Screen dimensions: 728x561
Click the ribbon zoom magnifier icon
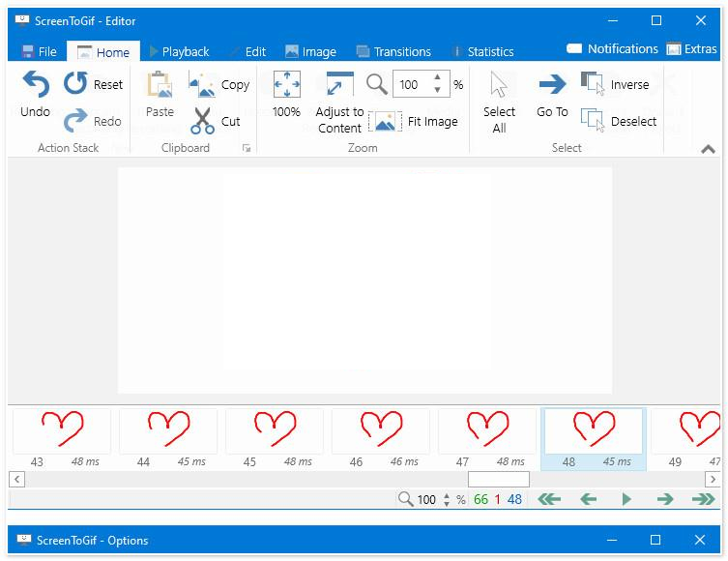pyautogui.click(x=376, y=84)
